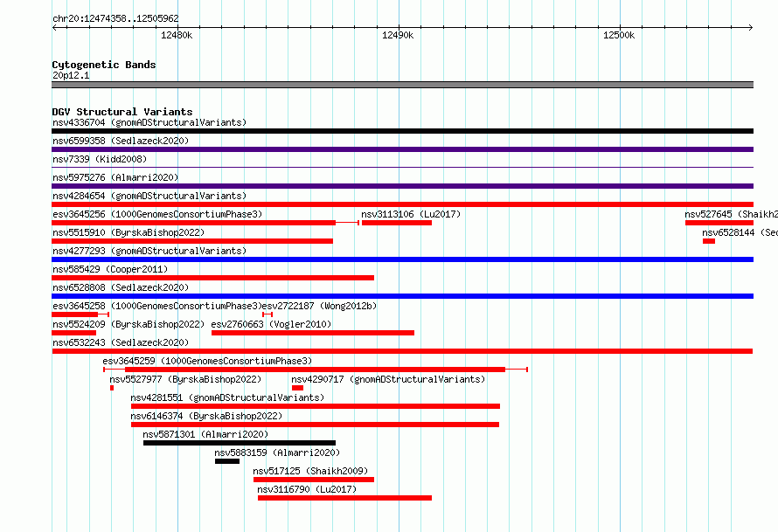
Task: Click the tiny esv2722187 variant marker
Action: [x=267, y=314]
